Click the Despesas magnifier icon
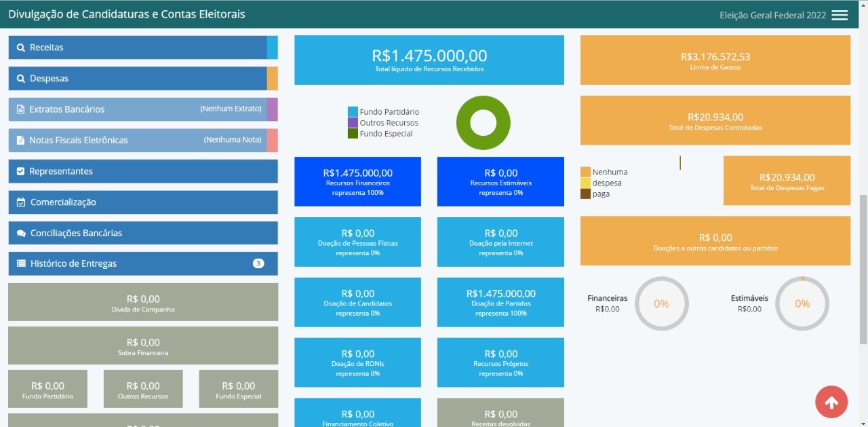Image resolution: width=868 pixels, height=427 pixels. (20, 79)
